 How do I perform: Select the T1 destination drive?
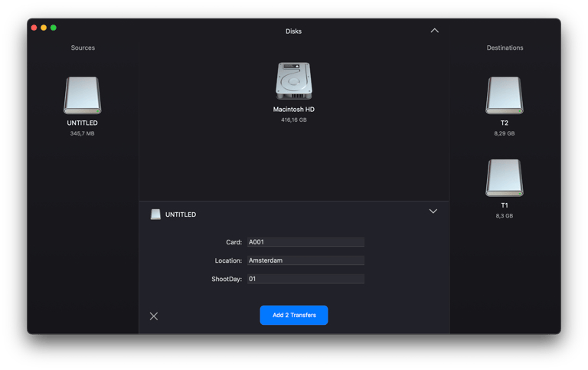pos(504,178)
